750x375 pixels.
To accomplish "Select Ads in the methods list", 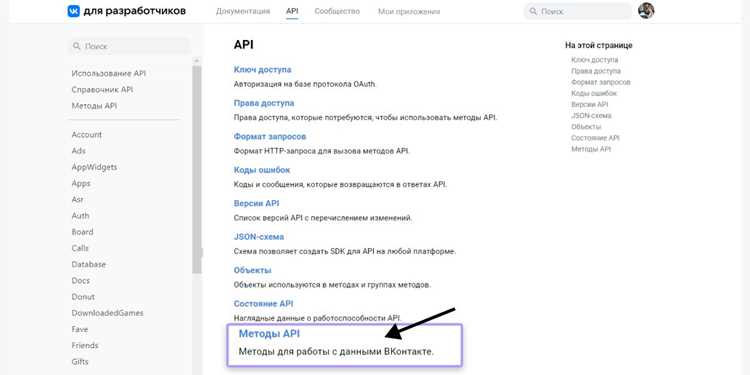I will point(78,151).
